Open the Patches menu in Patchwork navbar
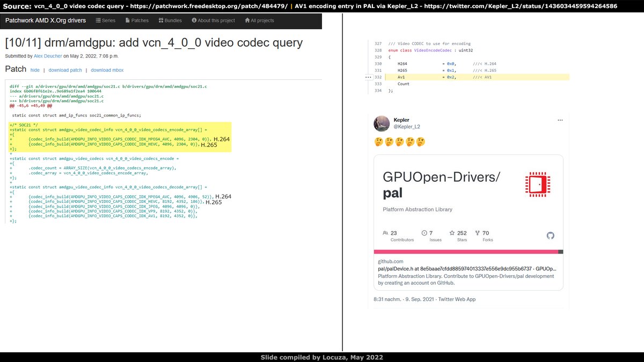 point(136,20)
